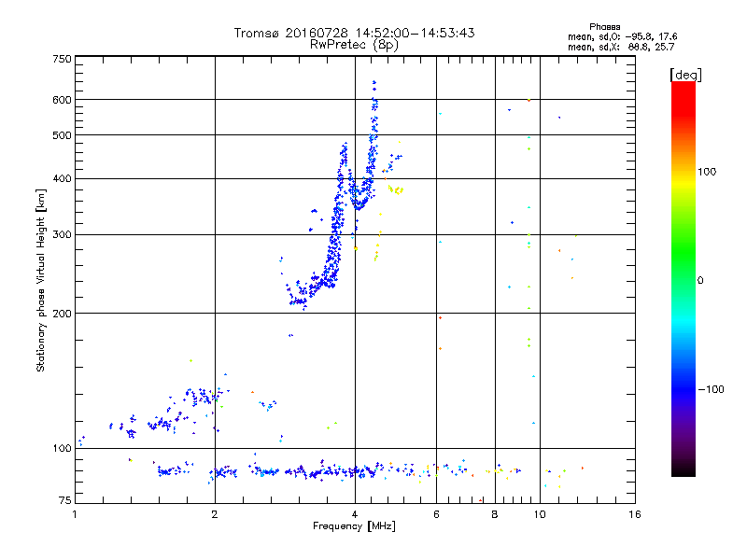
Task: Click the rainbow phase colorbar
Action: [x=684, y=278]
